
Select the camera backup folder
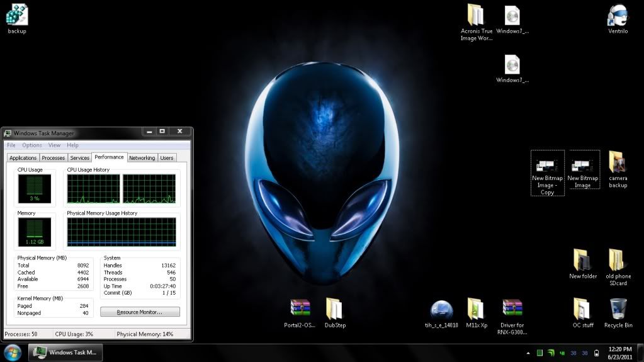(618, 162)
